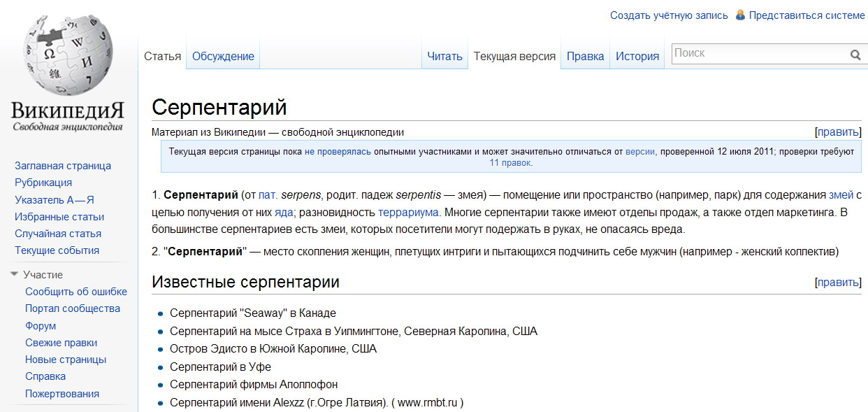Go to Заглавная страница in sidebar
The image size is (868, 412).
click(x=63, y=166)
